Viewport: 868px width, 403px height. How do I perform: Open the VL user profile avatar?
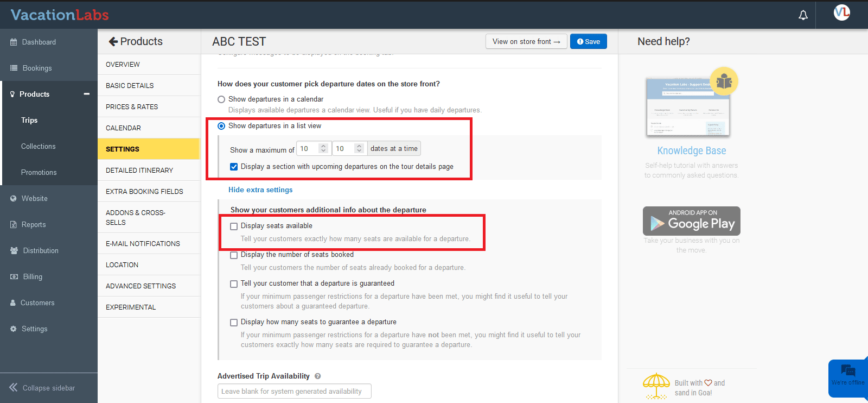(841, 13)
